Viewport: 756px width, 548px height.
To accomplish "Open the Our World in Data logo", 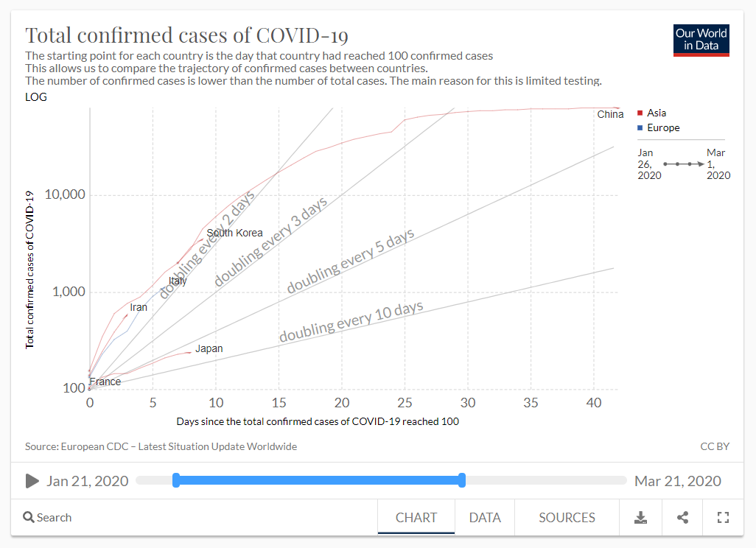I will 701,40.
